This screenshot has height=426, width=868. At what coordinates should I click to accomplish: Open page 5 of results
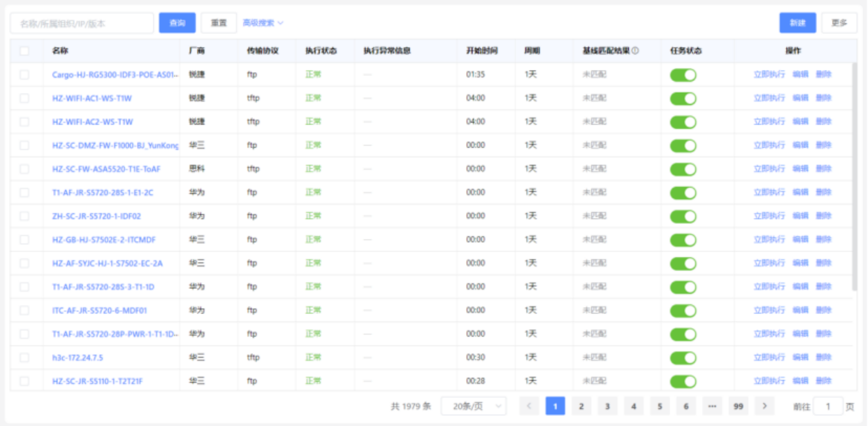[660, 406]
